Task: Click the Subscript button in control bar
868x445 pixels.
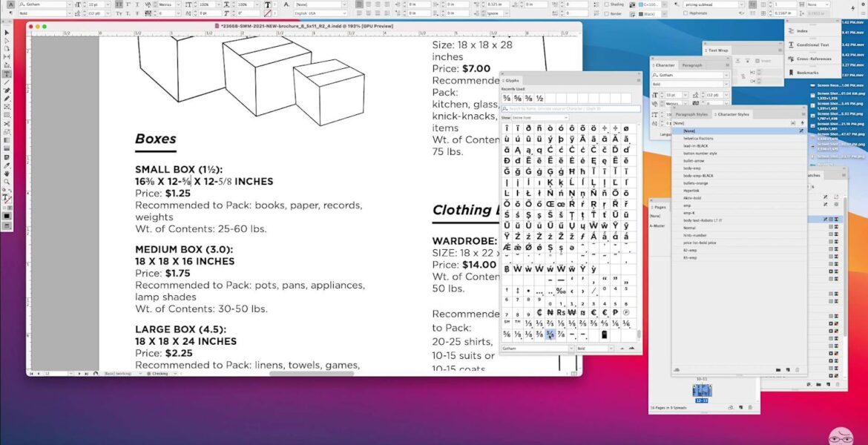Action: [128, 13]
